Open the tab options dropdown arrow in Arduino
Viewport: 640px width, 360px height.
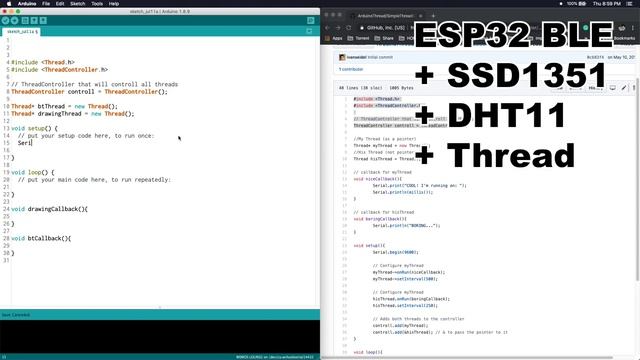pyautogui.click(x=309, y=31)
